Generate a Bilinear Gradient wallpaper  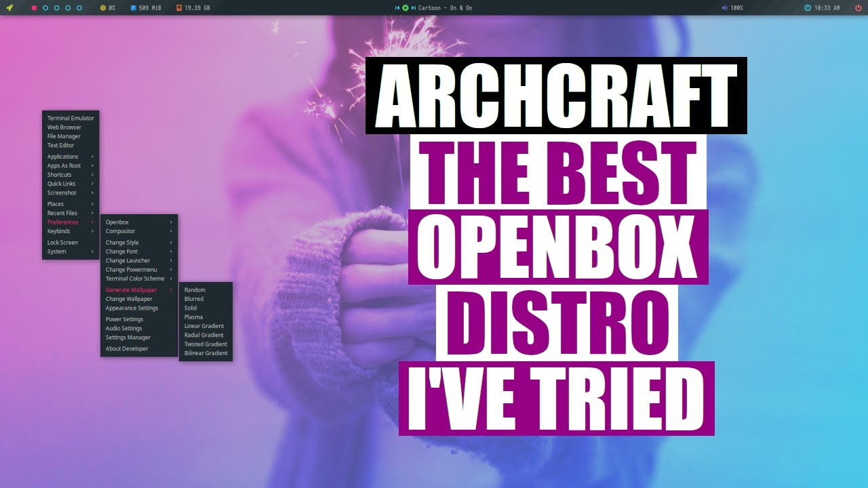click(205, 353)
